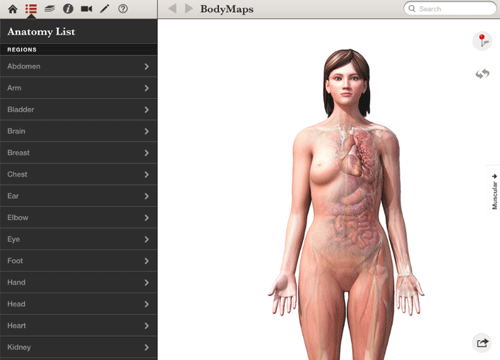
Task: Click the BodyMaps title
Action: click(227, 9)
